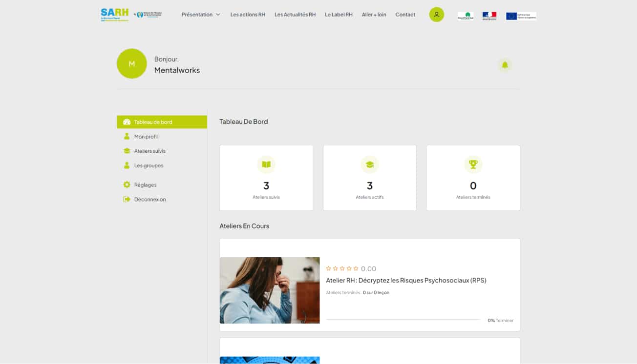Open Atelier RH Risques Psychosociaux title
The image size is (637, 364).
pos(406,281)
